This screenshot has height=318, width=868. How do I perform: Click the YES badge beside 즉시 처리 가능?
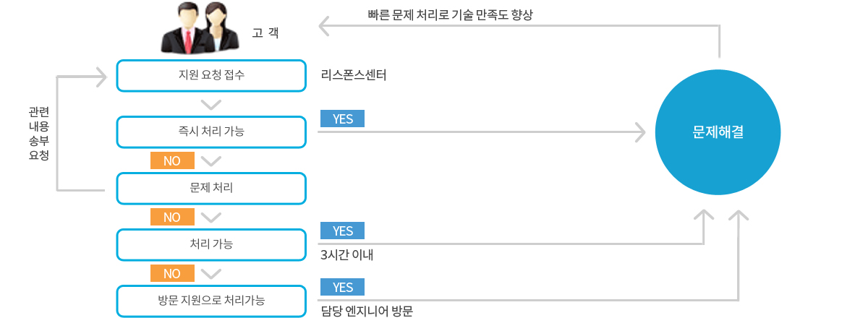coord(342,119)
